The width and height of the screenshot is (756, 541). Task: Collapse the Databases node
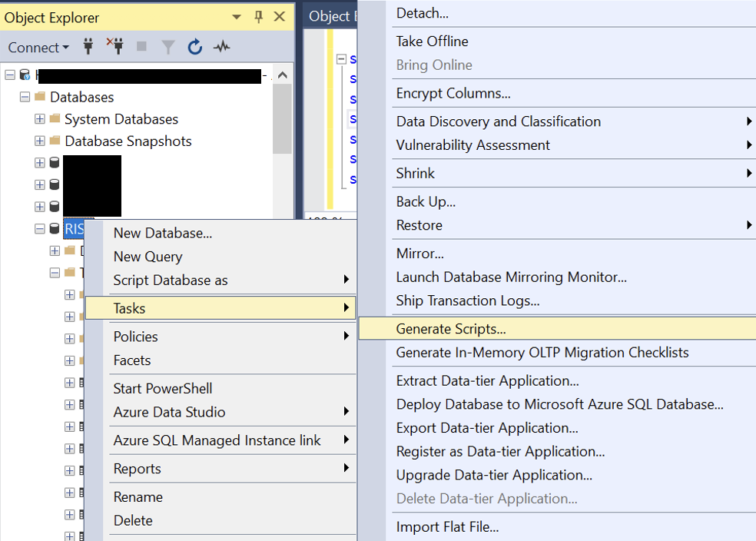[25, 97]
